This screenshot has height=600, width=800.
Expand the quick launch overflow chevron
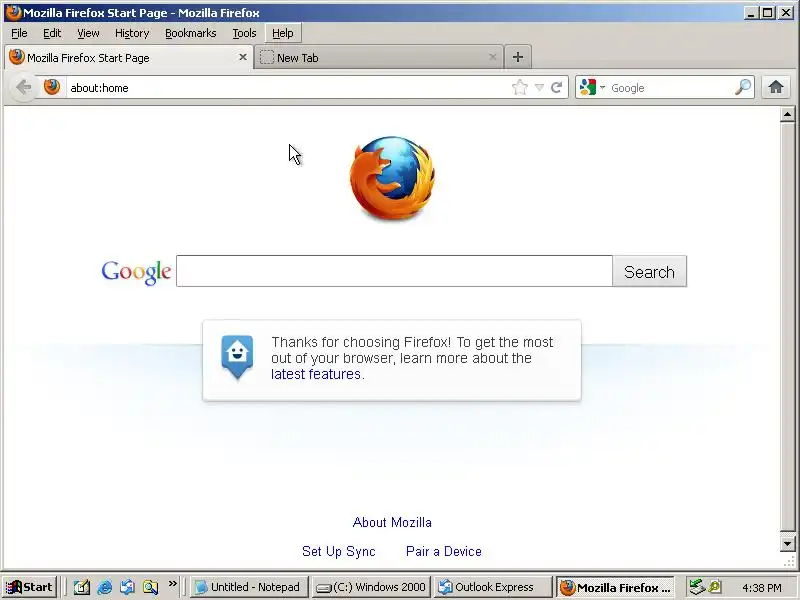[172, 583]
